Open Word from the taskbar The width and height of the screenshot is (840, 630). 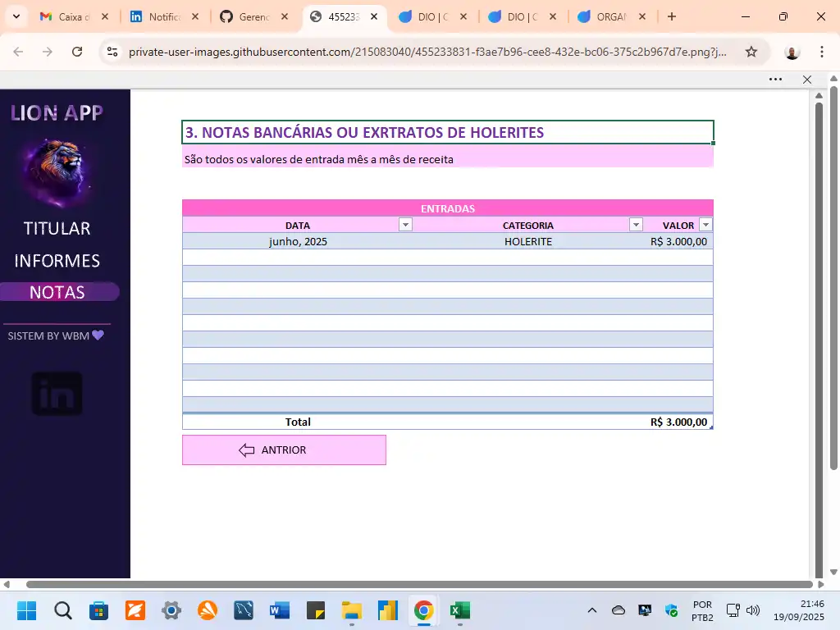pos(279,610)
